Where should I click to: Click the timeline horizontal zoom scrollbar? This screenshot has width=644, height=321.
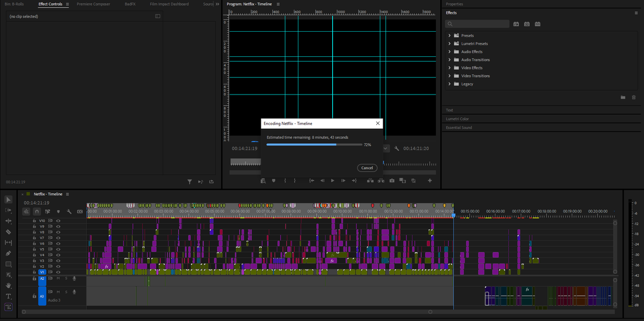[226, 311]
